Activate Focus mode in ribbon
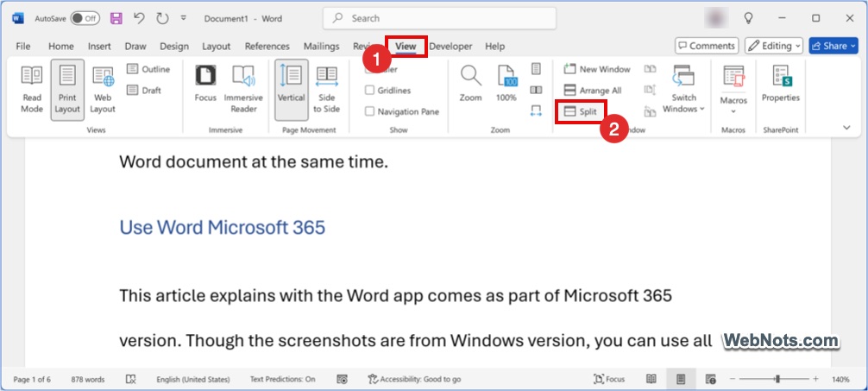 pos(205,85)
